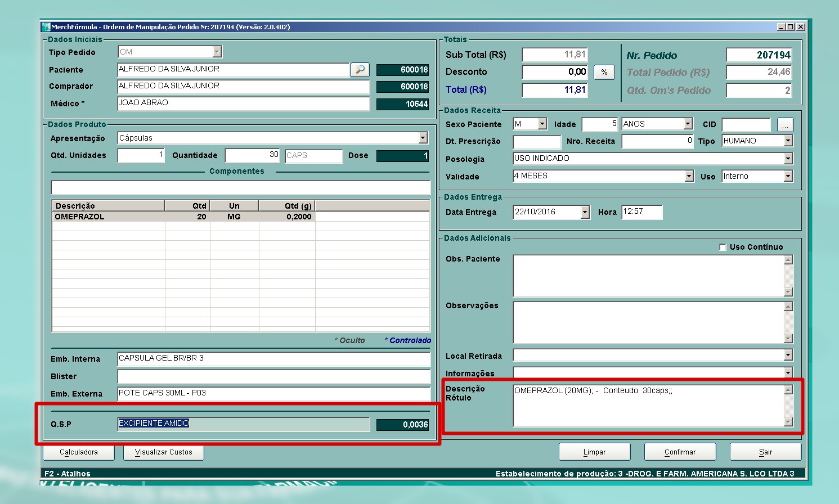This screenshot has width=839, height=504.
Task: Click the Q.S.P excipiente field
Action: point(243,424)
